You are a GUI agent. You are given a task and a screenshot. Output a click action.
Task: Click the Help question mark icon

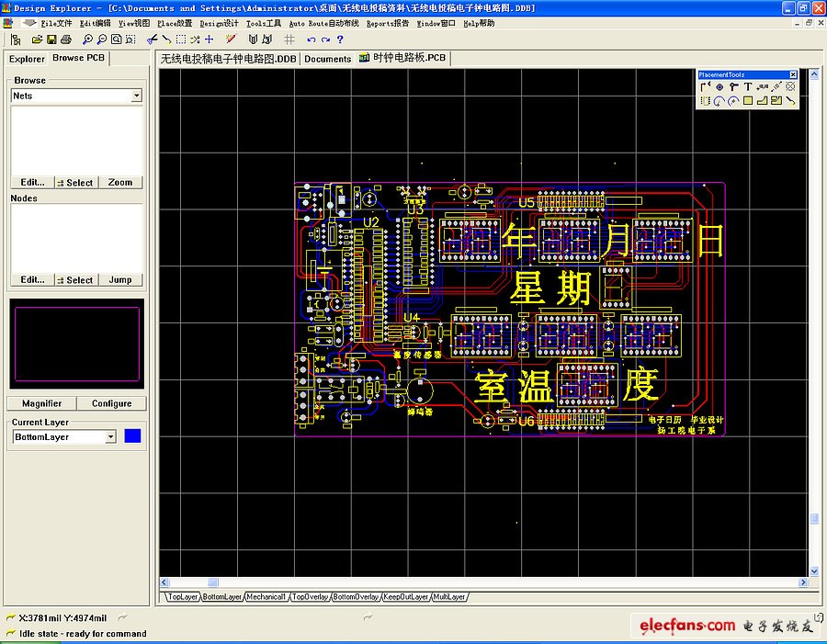tap(340, 40)
